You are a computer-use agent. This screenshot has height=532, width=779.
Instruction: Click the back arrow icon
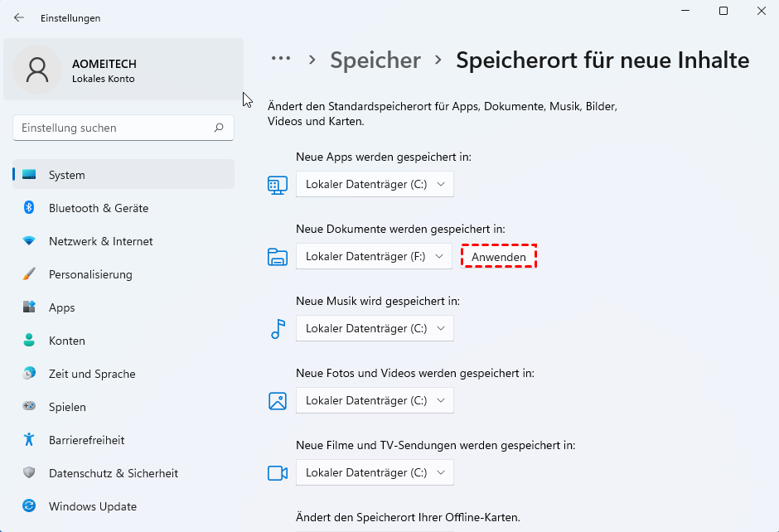tap(19, 17)
